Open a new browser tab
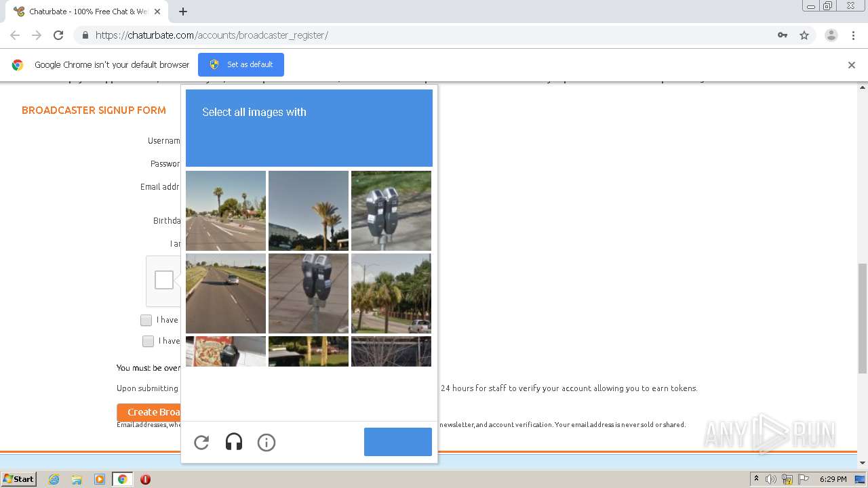Screen dimensions: 868x488 coord(183,12)
